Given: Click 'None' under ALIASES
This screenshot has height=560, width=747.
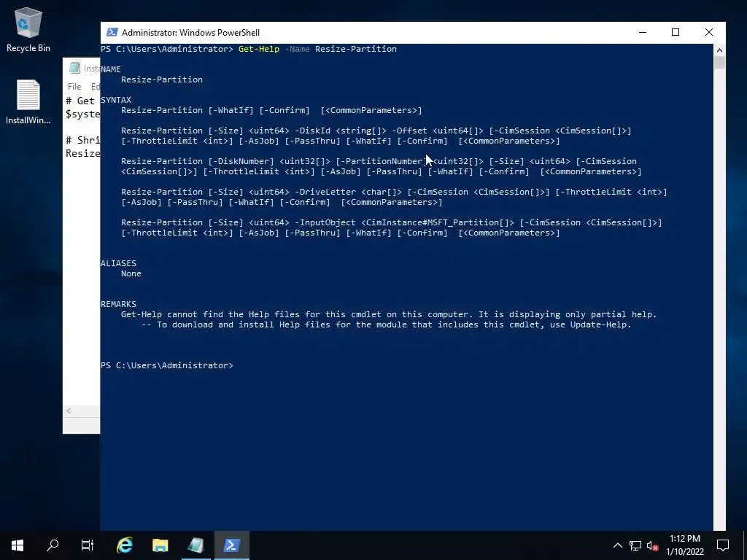Looking at the screenshot, I should click(131, 274).
